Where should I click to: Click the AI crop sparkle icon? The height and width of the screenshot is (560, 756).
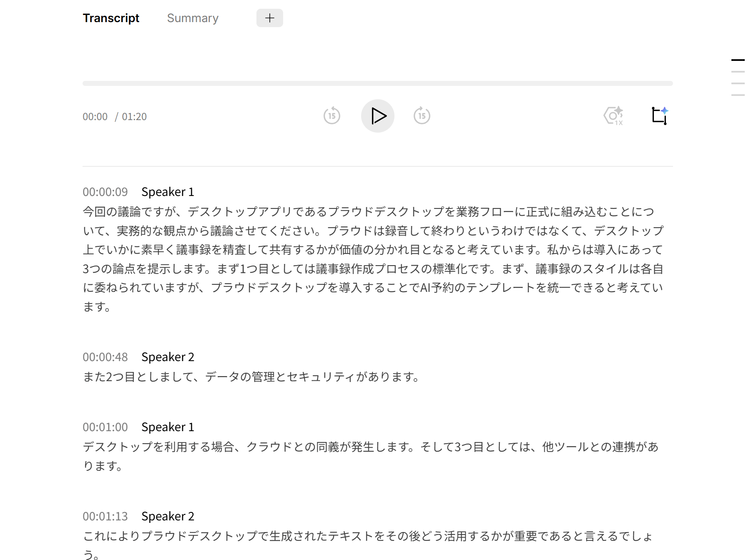coord(659,116)
